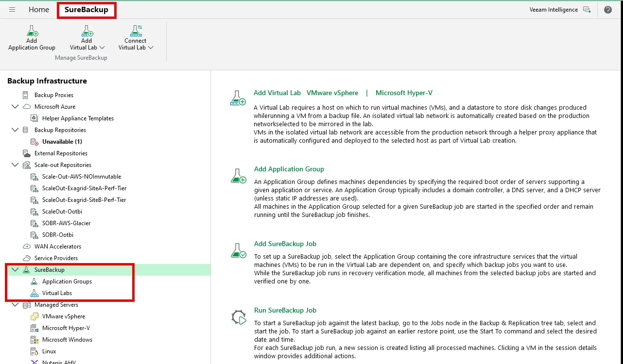Click the Application Groups flask icon
Screen dimensions: 623x364
34,281
